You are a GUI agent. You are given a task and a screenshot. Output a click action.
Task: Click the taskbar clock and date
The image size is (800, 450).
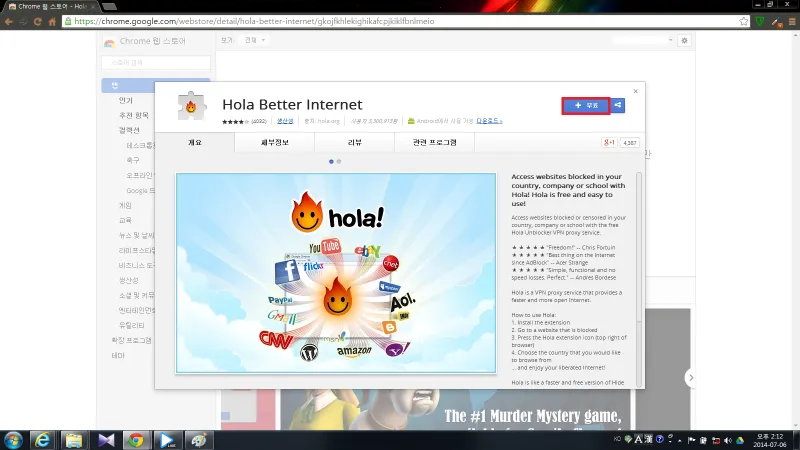click(x=770, y=440)
